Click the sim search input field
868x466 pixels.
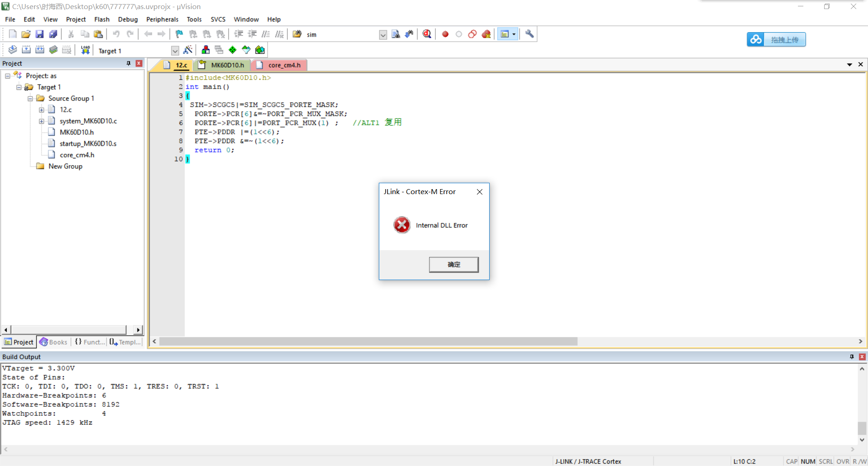tap(342, 35)
